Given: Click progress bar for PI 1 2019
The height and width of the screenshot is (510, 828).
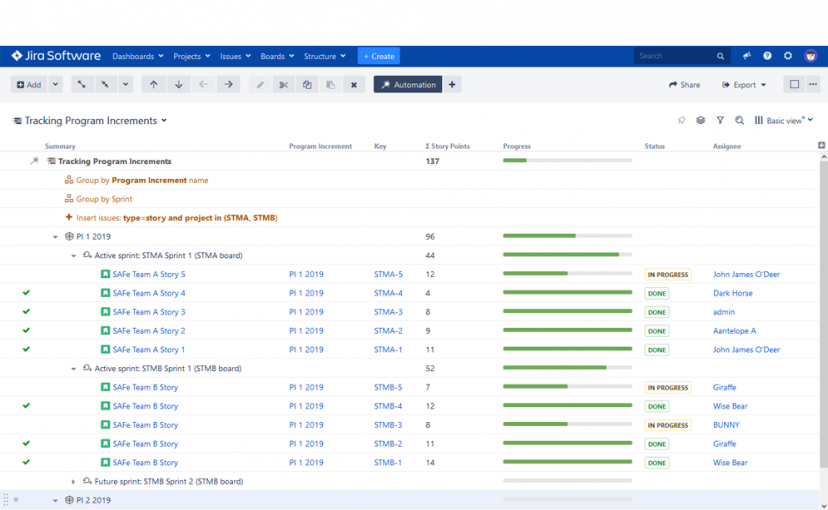Looking at the screenshot, I should [567, 236].
